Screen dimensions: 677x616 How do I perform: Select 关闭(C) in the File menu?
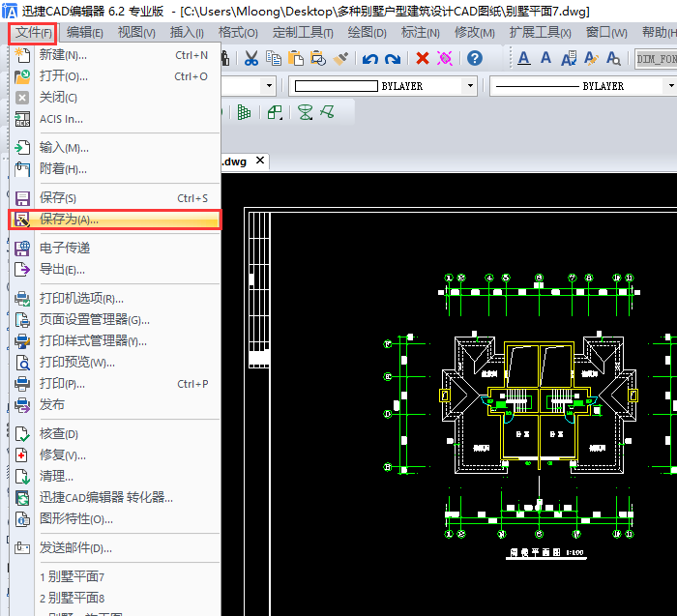(115, 98)
